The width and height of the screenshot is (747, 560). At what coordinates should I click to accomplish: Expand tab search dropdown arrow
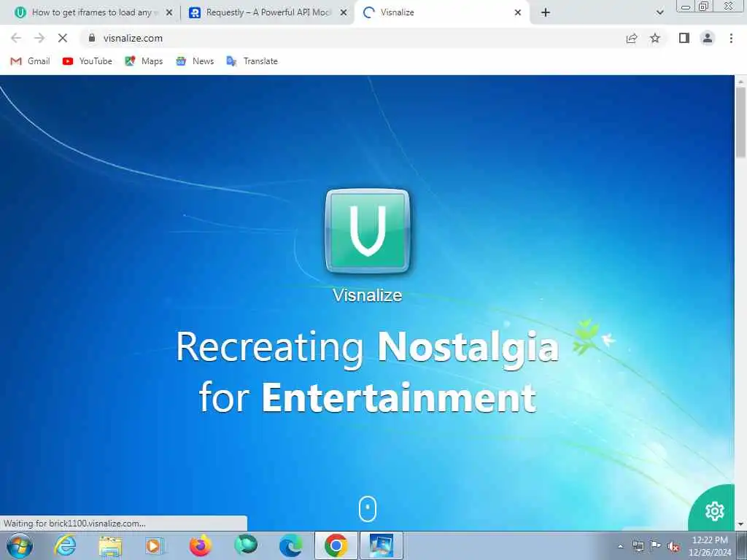pyautogui.click(x=659, y=12)
